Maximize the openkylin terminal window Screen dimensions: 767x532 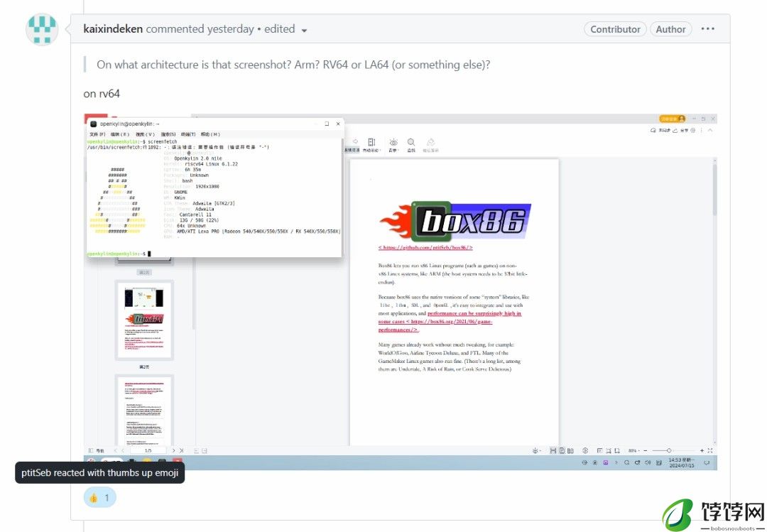327,124
